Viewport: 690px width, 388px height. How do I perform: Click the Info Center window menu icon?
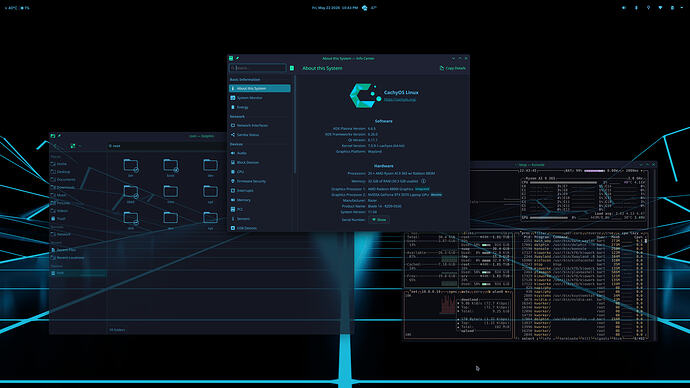(x=231, y=58)
